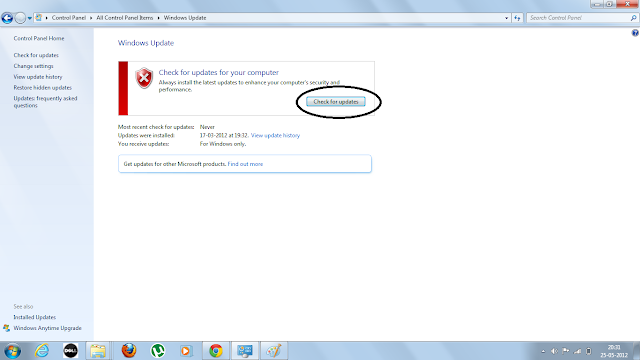
Task: Open sidebar View update history link
Action: (x=38, y=77)
